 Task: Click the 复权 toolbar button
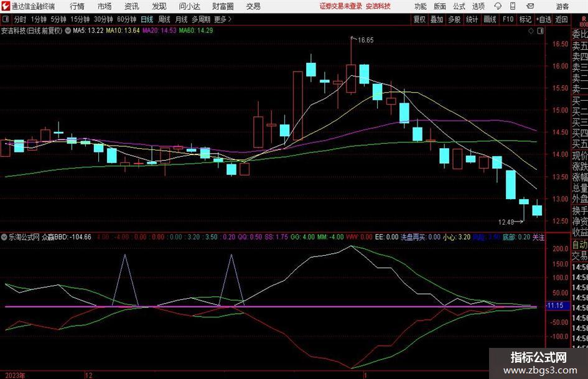point(419,19)
